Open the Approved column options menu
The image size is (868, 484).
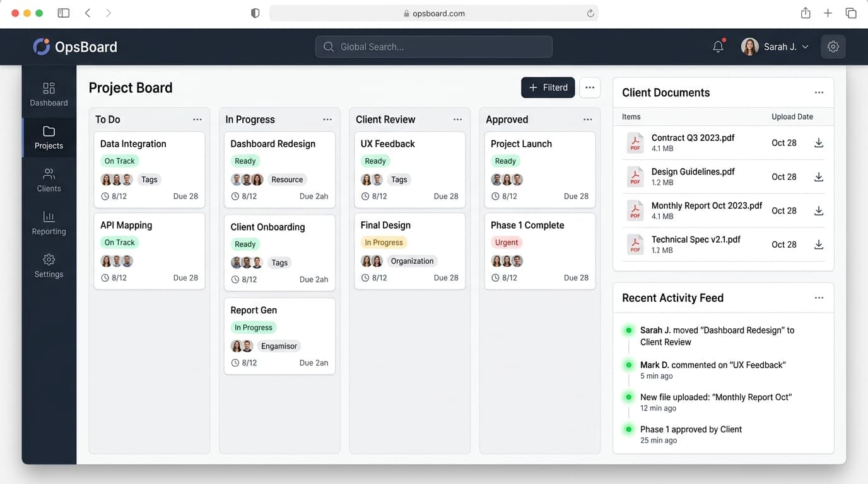[588, 120]
